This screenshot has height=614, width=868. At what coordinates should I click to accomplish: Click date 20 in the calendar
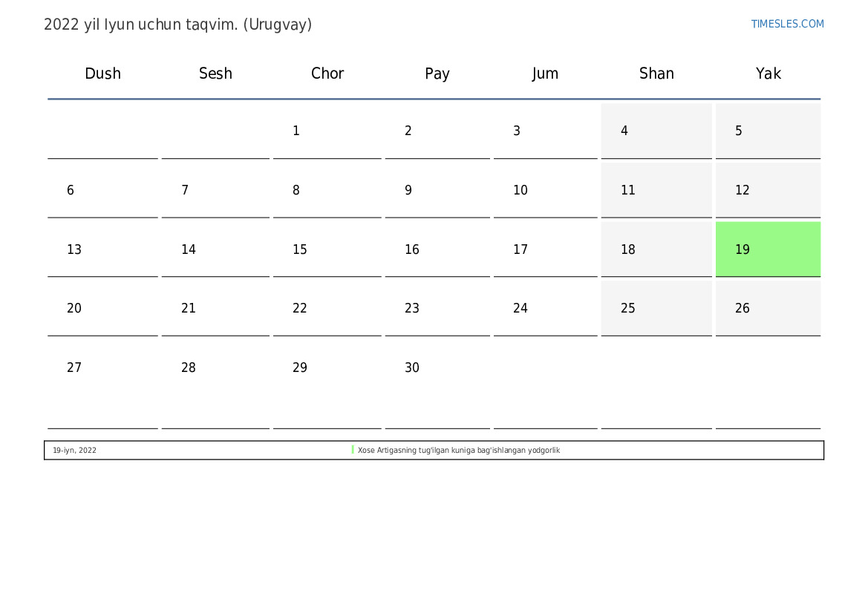coord(74,308)
